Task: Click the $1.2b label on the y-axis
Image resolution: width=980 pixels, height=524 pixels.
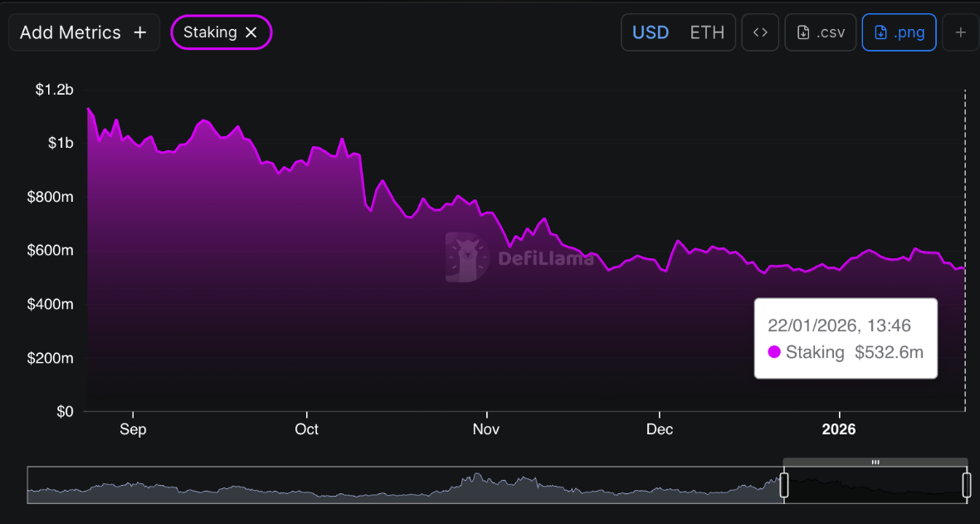Action: click(x=54, y=90)
